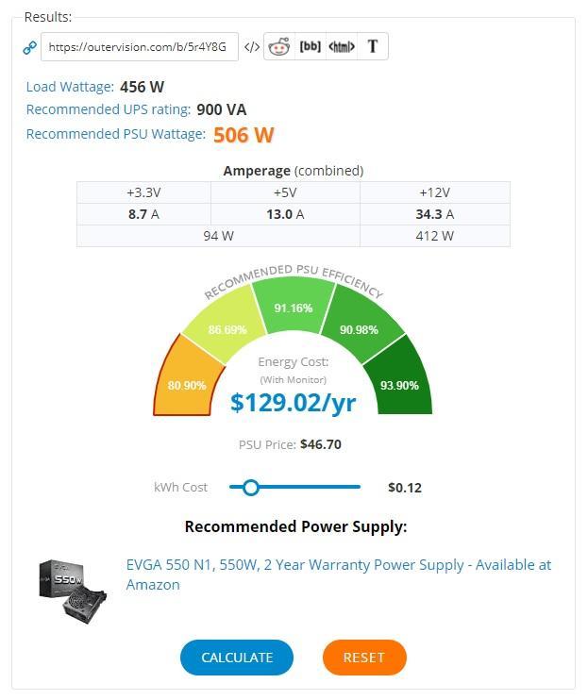Click the kWh Cost slider handle
Image resolution: width=588 pixels, height=700 pixels.
point(251,488)
